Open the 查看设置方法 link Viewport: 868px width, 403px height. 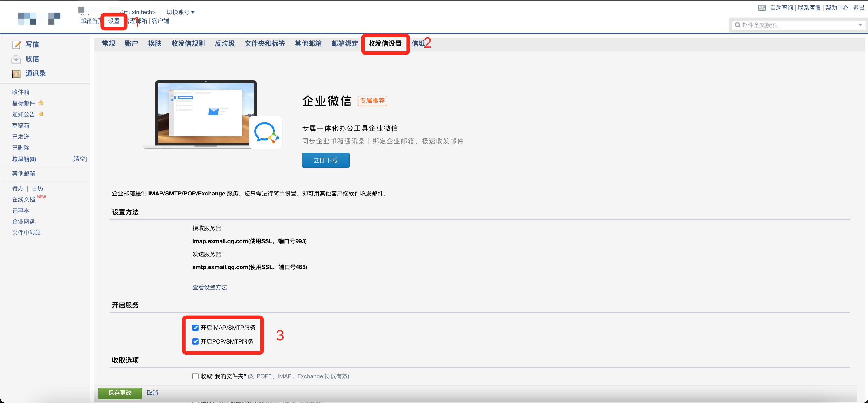point(210,287)
